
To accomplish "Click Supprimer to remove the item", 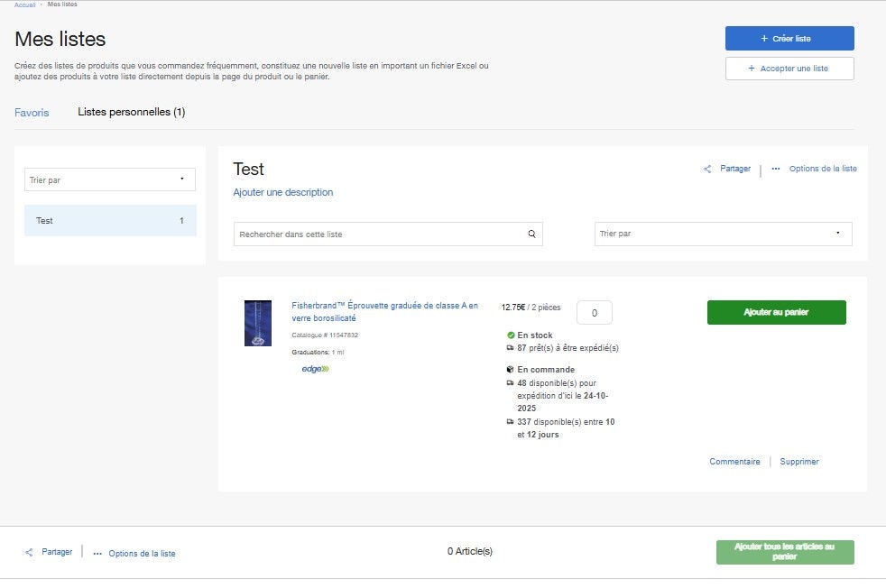I will click(798, 461).
